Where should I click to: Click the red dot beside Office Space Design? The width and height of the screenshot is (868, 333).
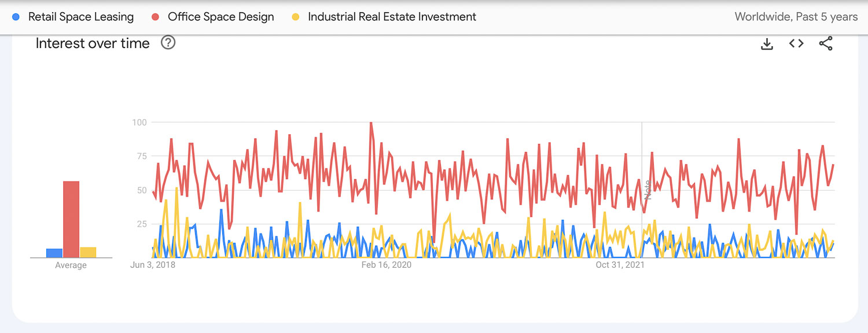point(156,17)
